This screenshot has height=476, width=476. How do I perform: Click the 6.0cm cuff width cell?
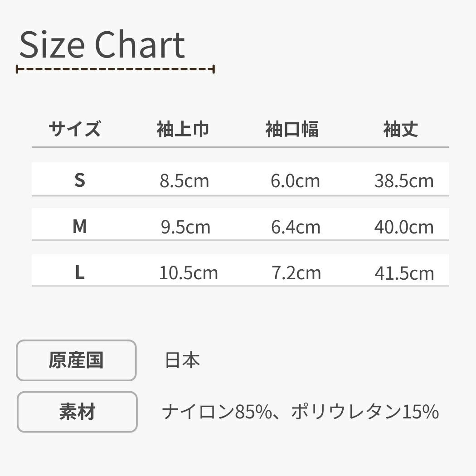(295, 181)
